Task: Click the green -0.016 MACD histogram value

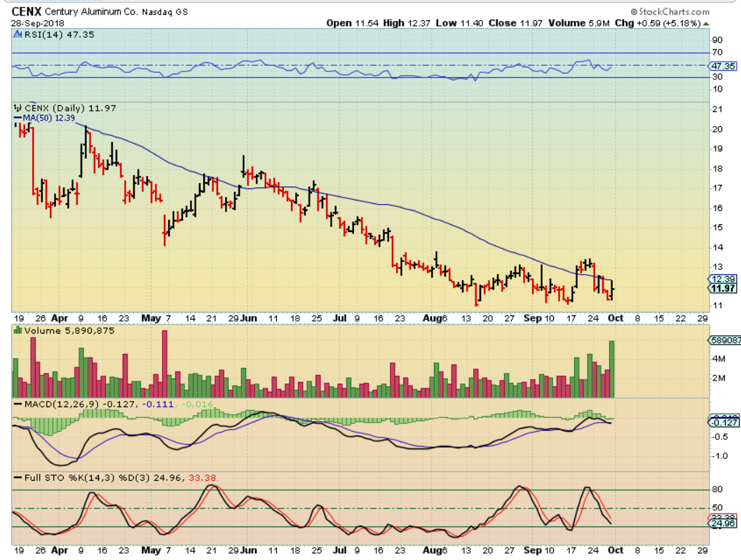Action: (198, 404)
